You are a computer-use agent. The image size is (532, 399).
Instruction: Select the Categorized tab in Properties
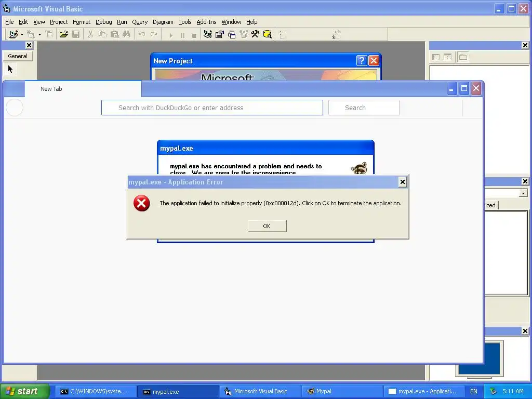point(490,205)
